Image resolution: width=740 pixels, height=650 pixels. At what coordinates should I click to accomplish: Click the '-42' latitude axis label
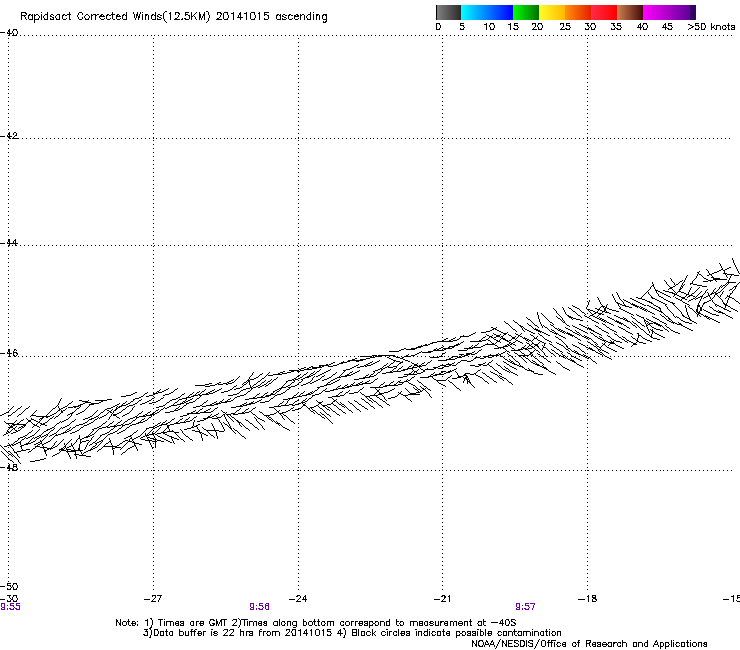tap(9, 136)
